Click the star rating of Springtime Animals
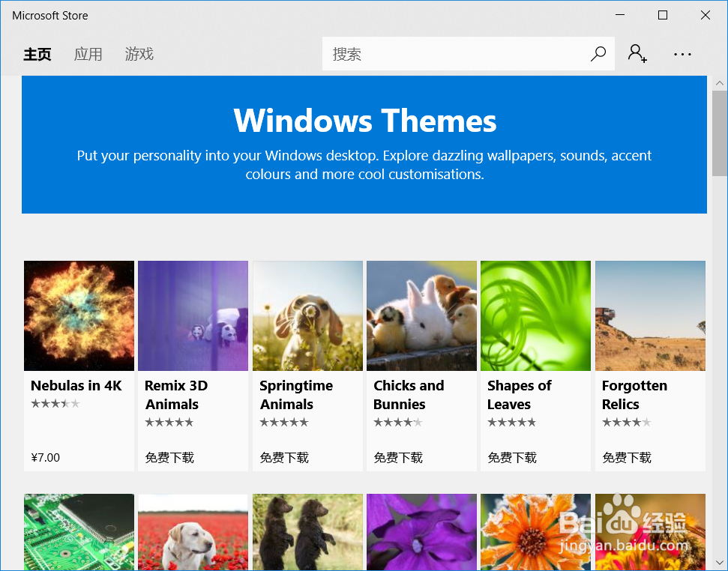The height and width of the screenshot is (571, 728). coord(283,422)
